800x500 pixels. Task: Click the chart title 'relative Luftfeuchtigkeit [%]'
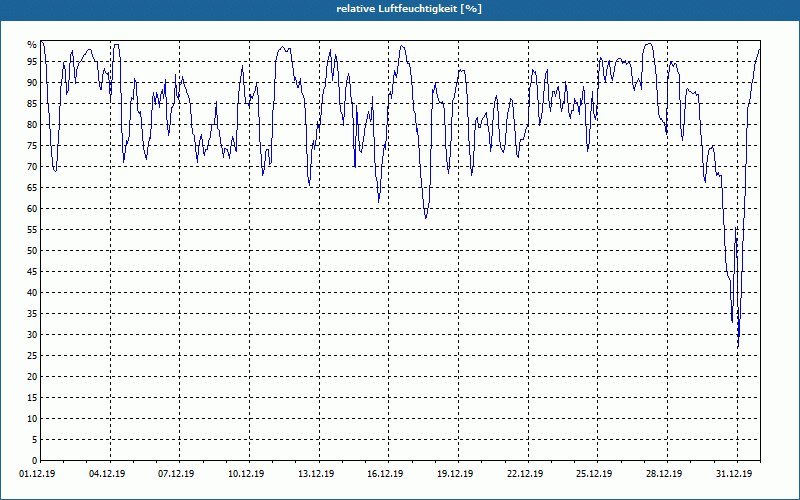click(x=409, y=9)
